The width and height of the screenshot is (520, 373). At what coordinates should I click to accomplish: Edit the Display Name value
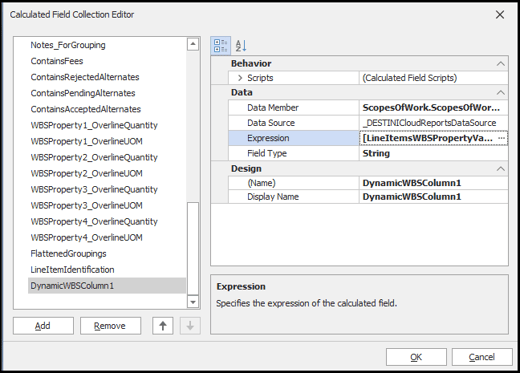(433, 197)
